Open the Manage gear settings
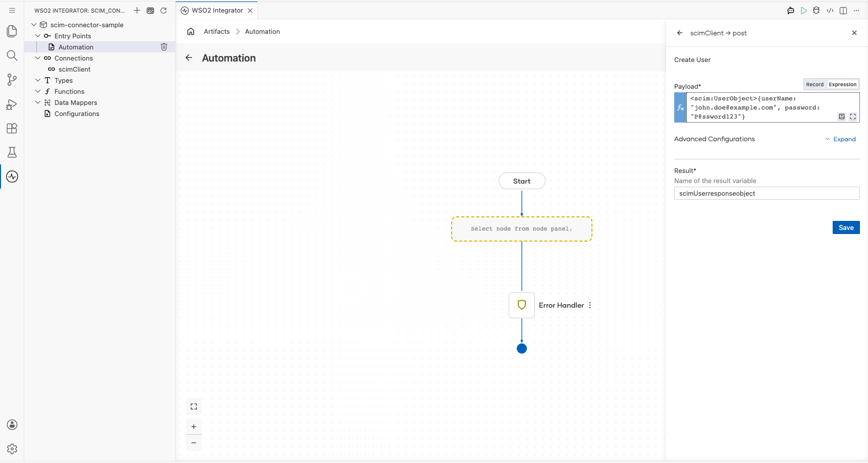Viewport: 868px width, 463px height. pos(12,449)
